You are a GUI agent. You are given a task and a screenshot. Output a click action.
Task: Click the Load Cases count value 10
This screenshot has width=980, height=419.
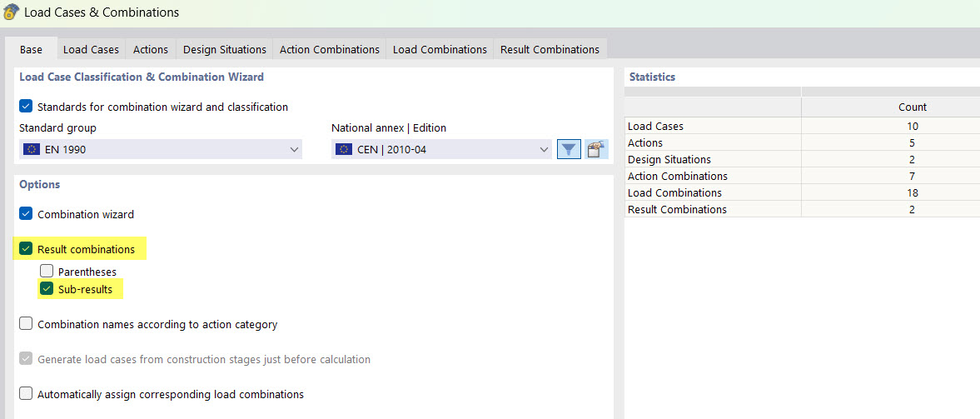(912, 126)
